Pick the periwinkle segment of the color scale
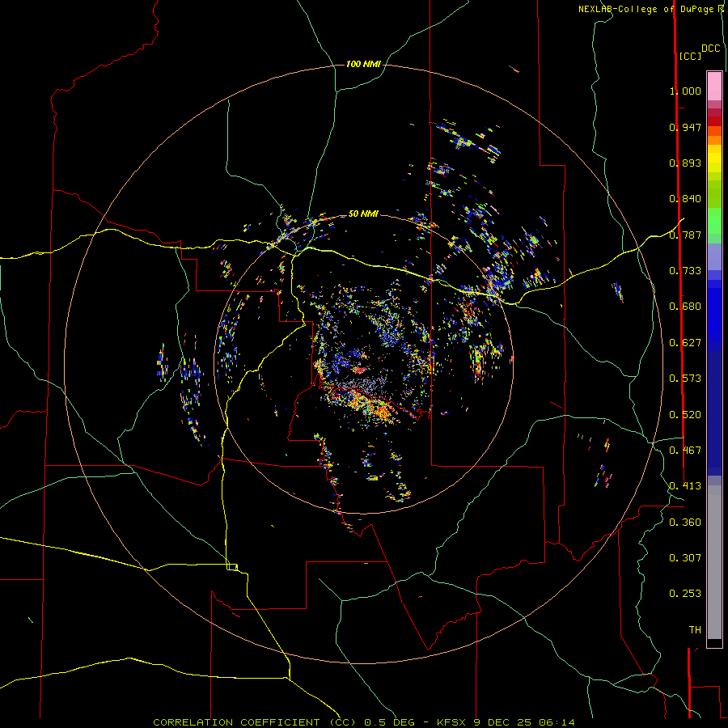Viewport: 728px width, 728px height. pos(714,257)
